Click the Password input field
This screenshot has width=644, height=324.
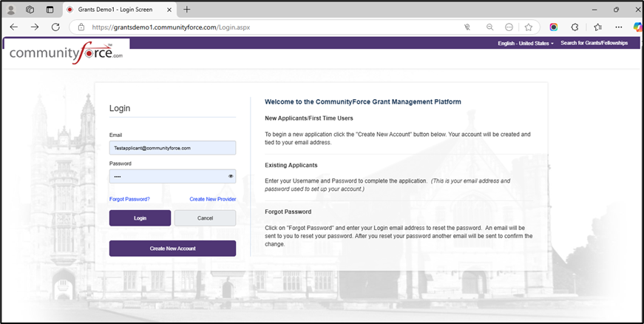click(172, 177)
